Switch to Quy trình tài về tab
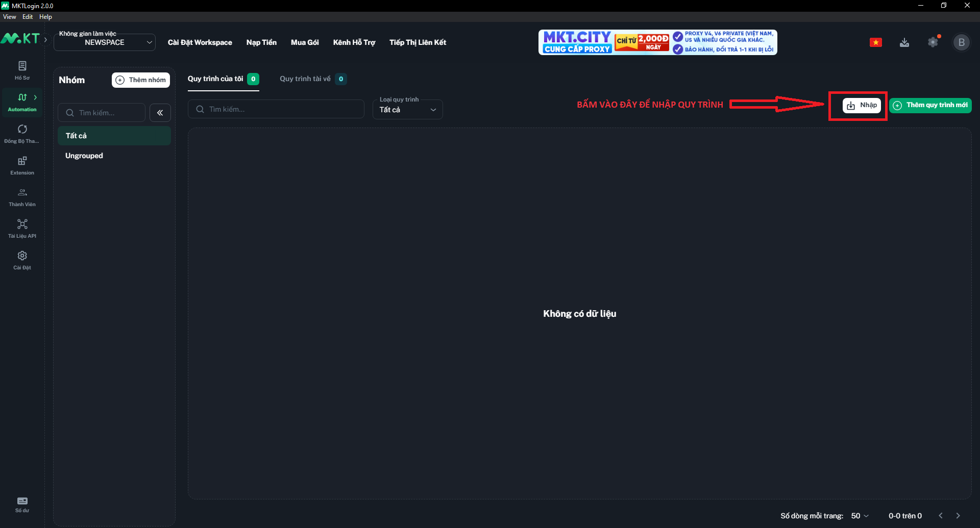The image size is (980, 528). (305, 79)
